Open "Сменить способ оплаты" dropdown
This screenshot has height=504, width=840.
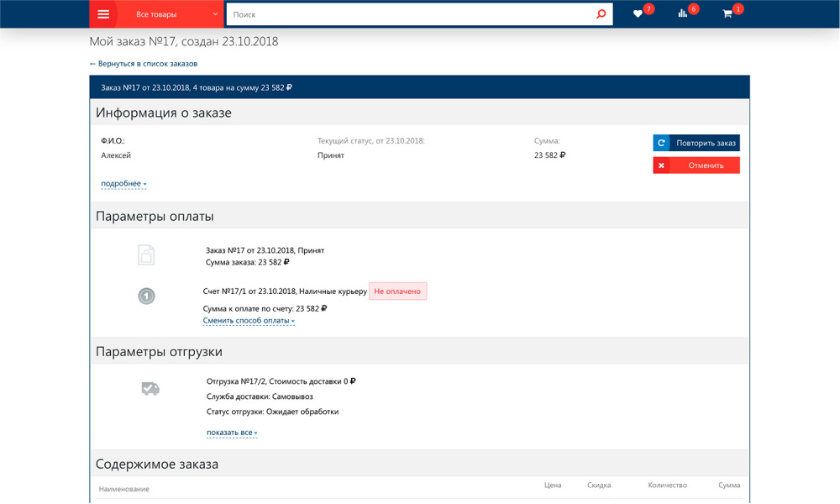click(248, 321)
